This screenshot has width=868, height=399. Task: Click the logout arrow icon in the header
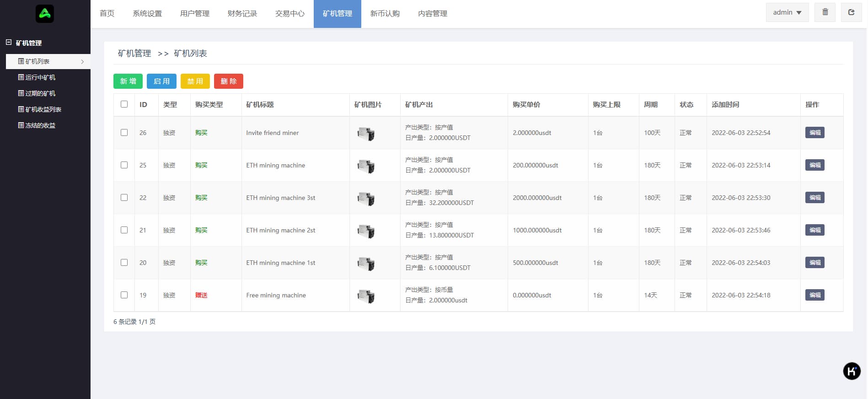(x=851, y=12)
